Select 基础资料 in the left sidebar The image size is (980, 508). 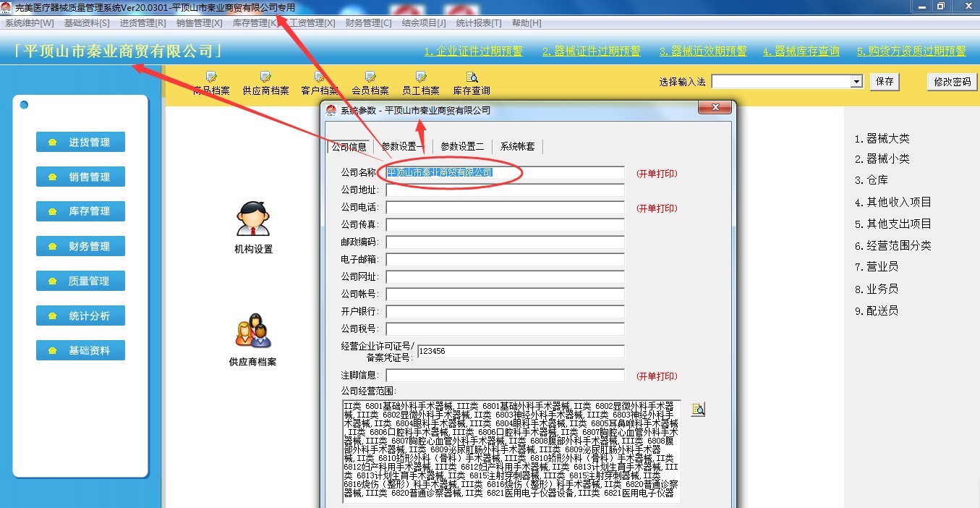click(x=80, y=350)
